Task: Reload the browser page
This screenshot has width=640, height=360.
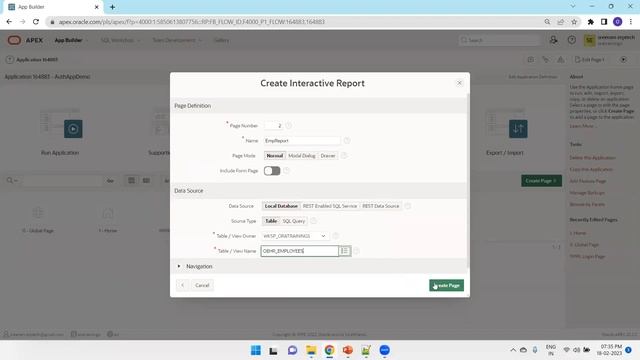Action: click(x=36, y=22)
